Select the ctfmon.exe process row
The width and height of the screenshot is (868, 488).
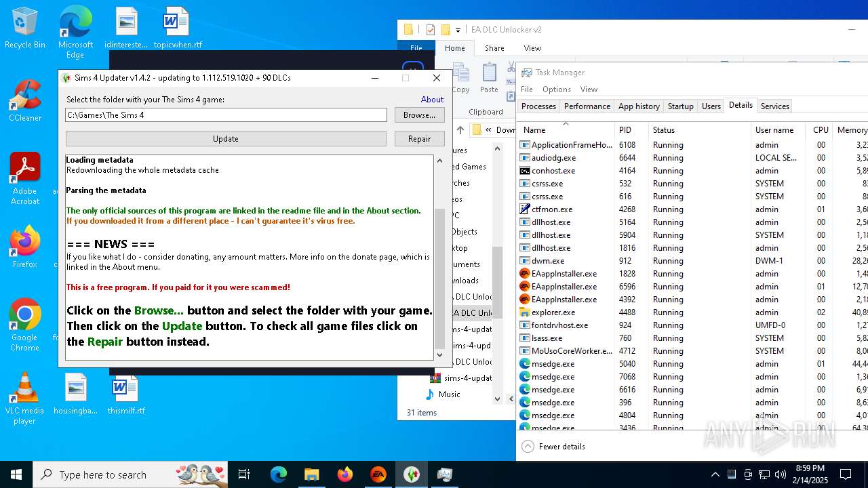(693, 209)
